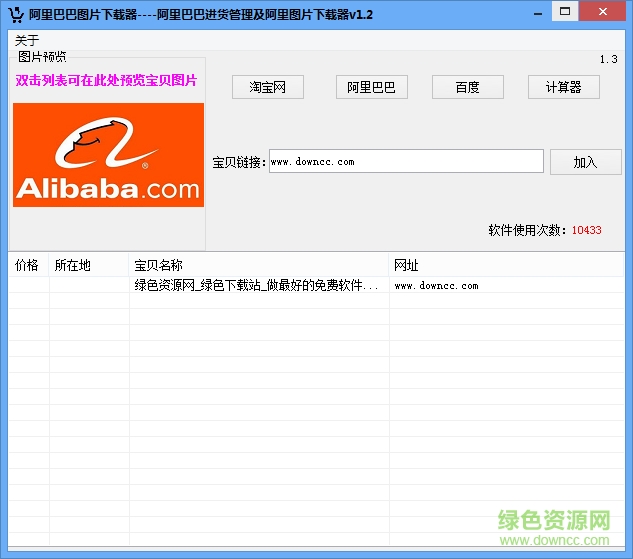The height and width of the screenshot is (559, 633).
Task: Sort by the 价格 column header
Action: 27,265
